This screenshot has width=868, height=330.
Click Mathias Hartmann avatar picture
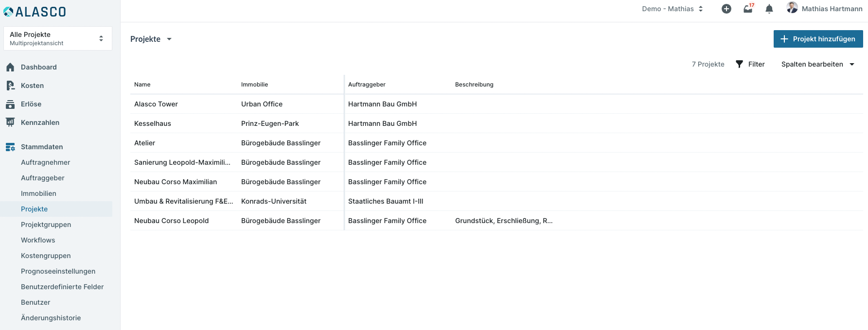[792, 8]
